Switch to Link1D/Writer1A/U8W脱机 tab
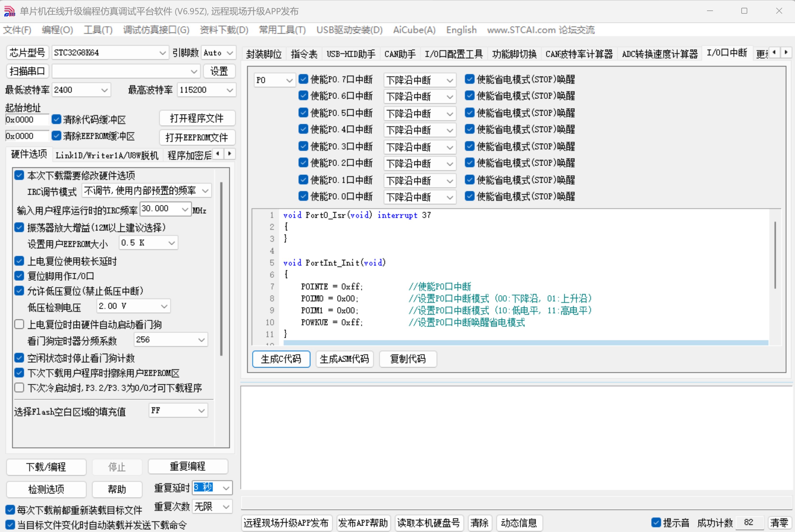795x532 pixels. [107, 155]
